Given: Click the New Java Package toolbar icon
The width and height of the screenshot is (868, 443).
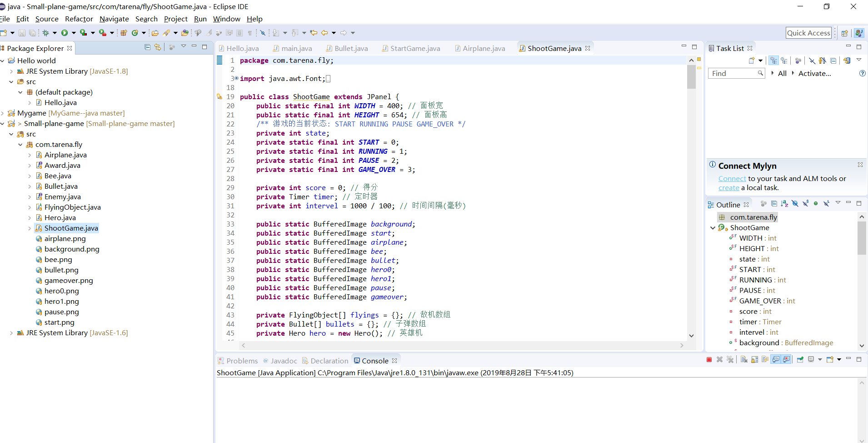Looking at the screenshot, I should 124,33.
